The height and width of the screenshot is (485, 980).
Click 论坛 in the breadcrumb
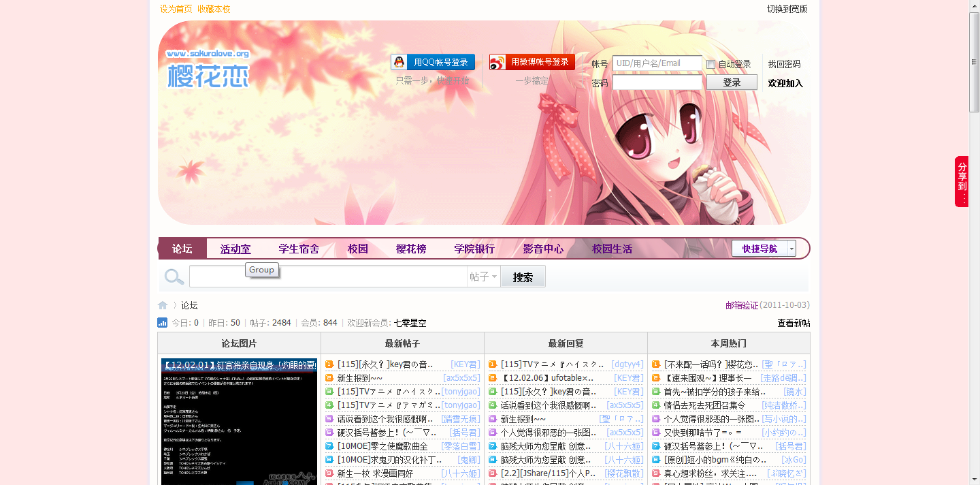pyautogui.click(x=189, y=305)
